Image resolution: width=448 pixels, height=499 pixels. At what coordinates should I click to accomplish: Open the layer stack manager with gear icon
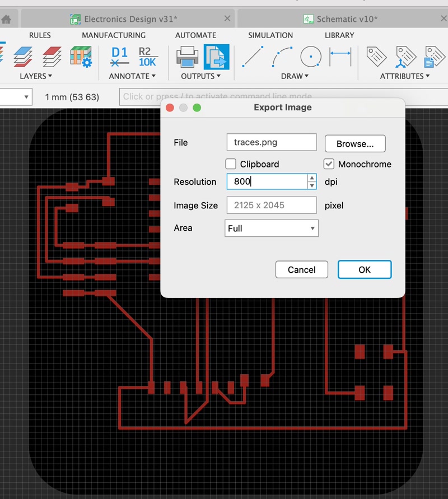[81, 57]
